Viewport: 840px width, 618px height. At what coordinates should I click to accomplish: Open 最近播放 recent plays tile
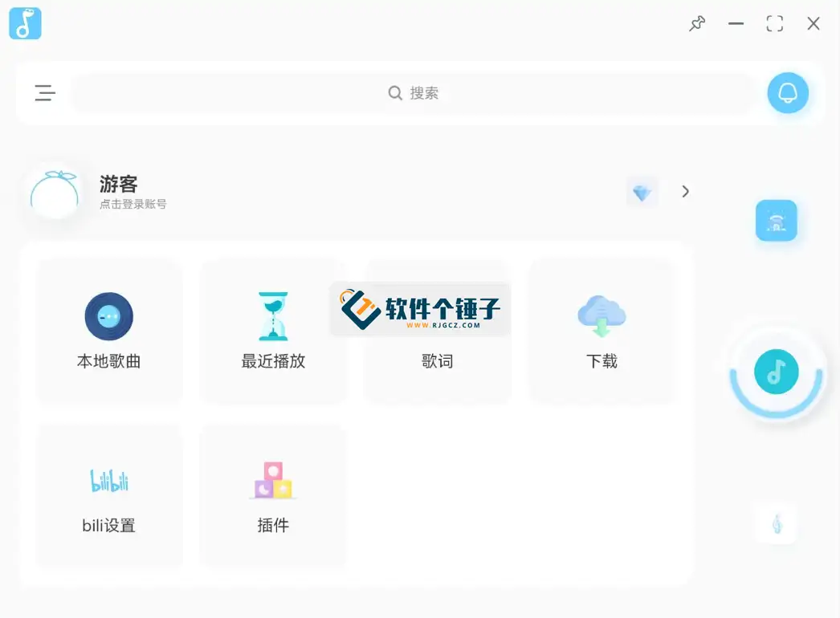pyautogui.click(x=273, y=331)
